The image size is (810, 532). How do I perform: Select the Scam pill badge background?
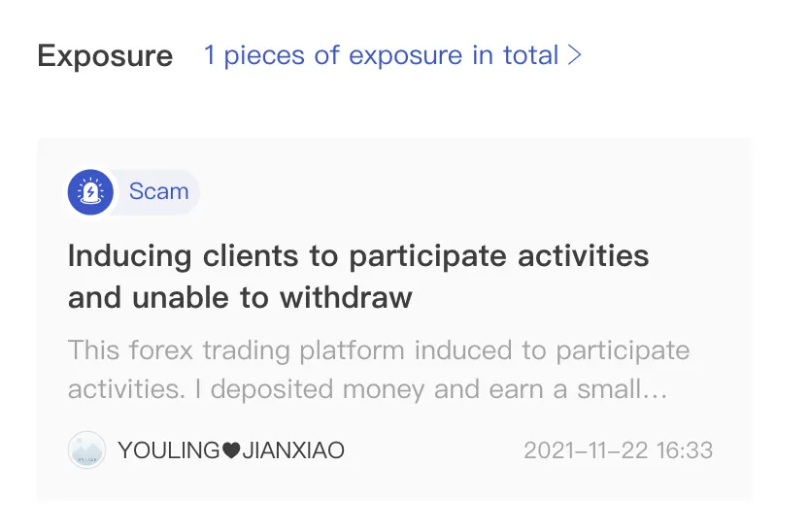(134, 192)
